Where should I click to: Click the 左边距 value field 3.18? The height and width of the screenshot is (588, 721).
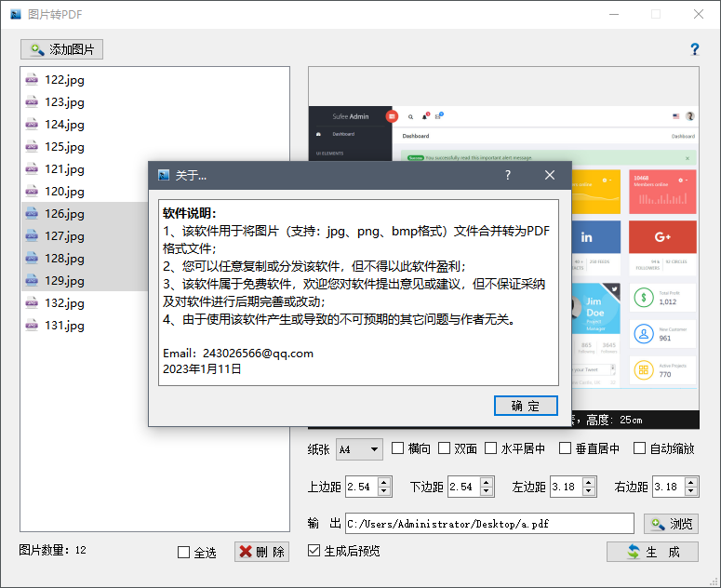pyautogui.click(x=567, y=487)
